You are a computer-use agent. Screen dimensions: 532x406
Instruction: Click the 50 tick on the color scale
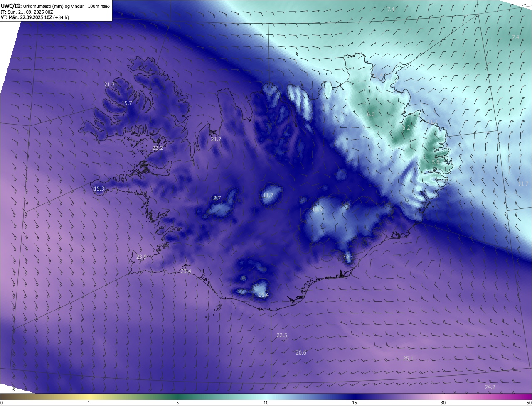click(x=529, y=403)
